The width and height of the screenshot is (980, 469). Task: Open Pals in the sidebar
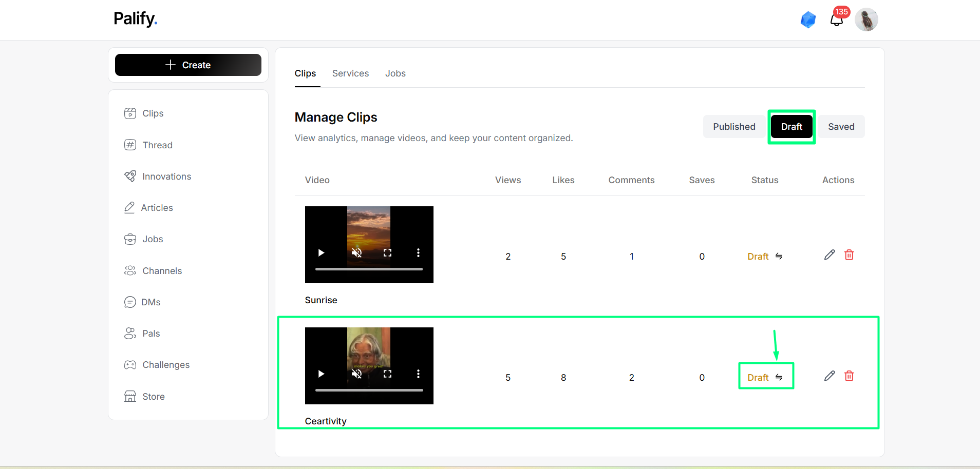tap(142, 334)
